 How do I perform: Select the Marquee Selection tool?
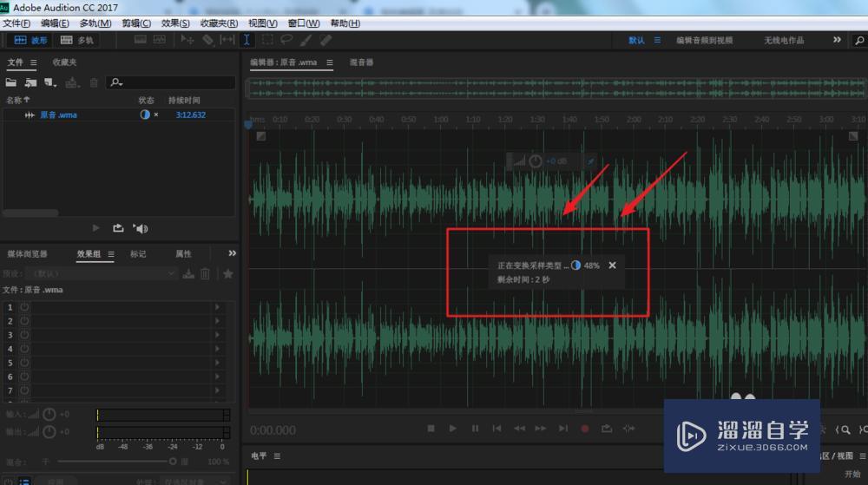pyautogui.click(x=267, y=40)
